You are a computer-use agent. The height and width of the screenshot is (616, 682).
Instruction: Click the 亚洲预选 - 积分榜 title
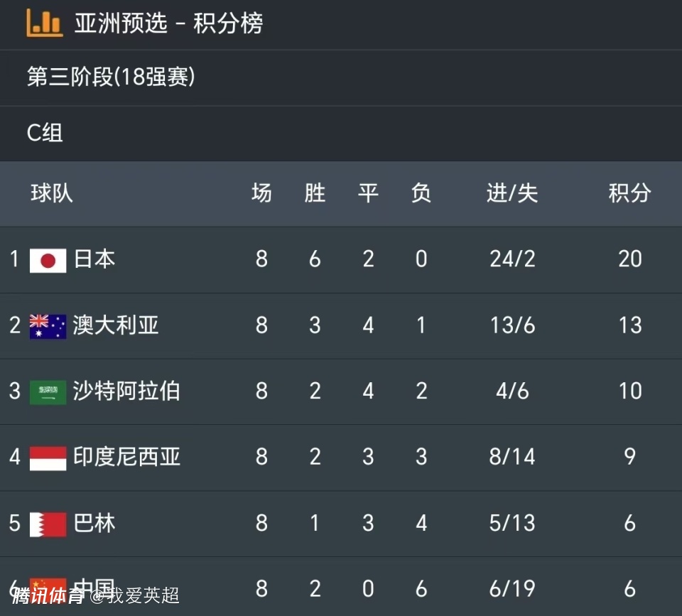[x=169, y=23]
